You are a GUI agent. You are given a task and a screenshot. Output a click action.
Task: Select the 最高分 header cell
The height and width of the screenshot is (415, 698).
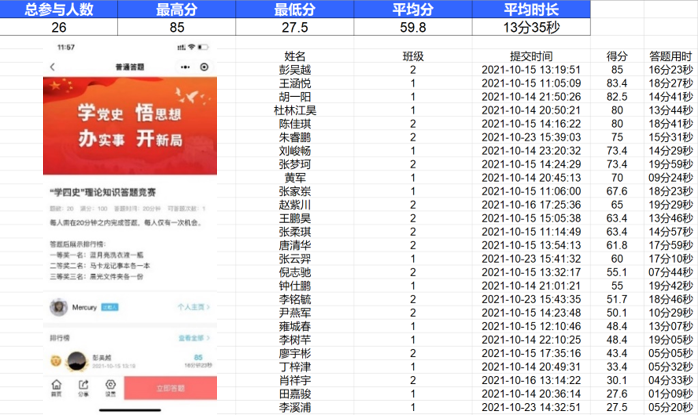[x=176, y=9]
